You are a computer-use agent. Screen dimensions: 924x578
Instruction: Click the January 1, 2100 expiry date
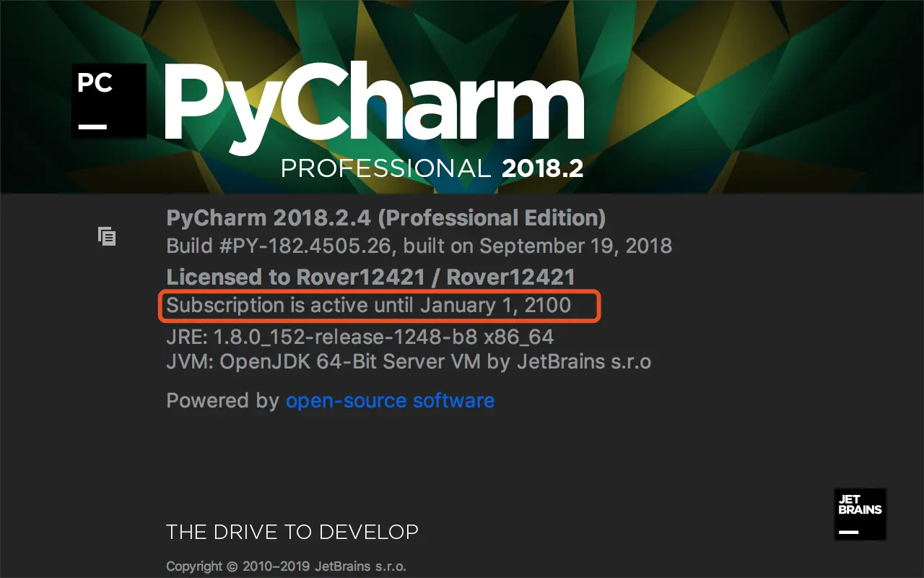coord(495,305)
